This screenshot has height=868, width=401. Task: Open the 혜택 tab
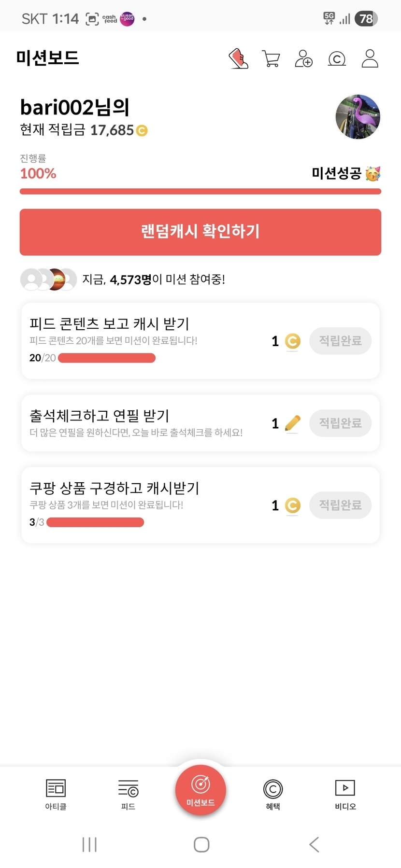[x=273, y=794]
